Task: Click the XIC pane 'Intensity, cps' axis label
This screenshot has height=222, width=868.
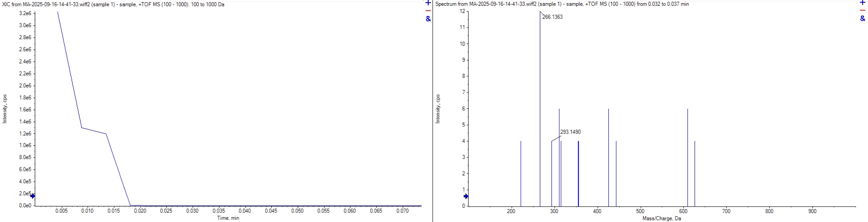Action: (5, 109)
